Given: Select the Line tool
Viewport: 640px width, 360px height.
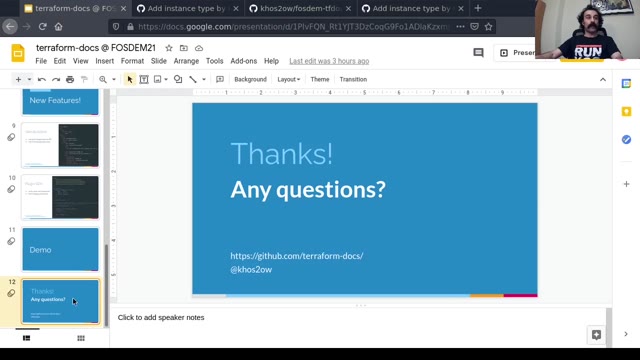Looking at the screenshot, I should (193, 79).
